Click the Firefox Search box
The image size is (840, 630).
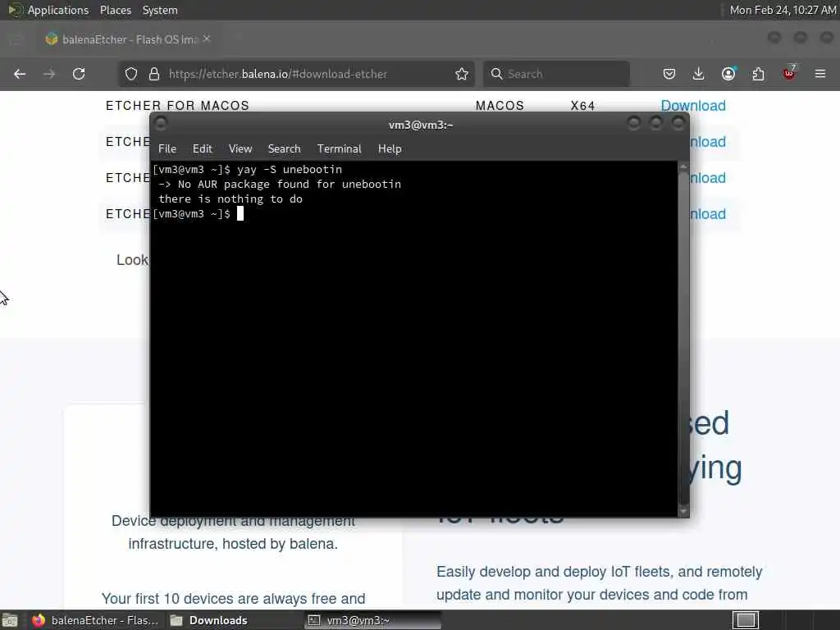[x=556, y=74]
